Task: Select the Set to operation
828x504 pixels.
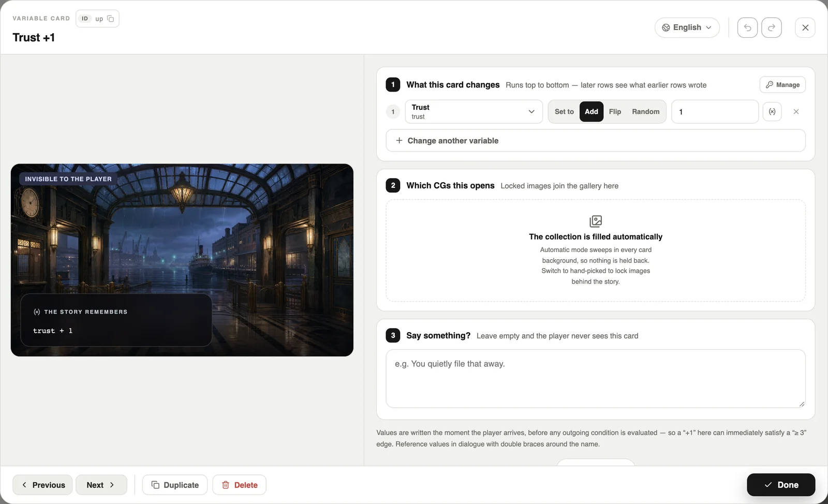Action: click(564, 112)
